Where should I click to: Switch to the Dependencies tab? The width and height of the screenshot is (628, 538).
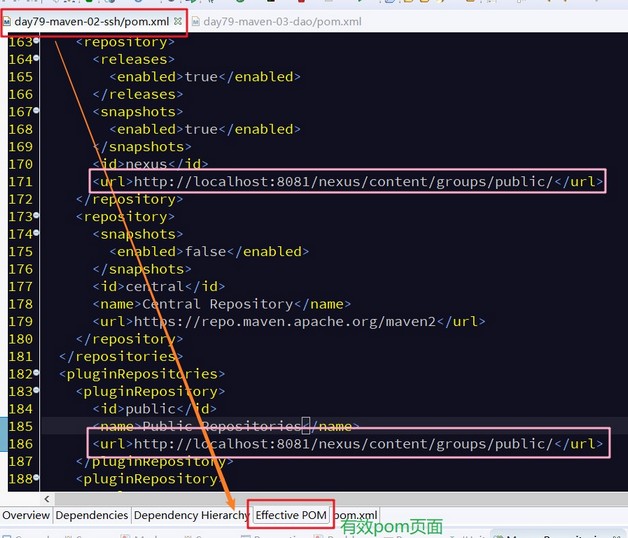coord(92,515)
